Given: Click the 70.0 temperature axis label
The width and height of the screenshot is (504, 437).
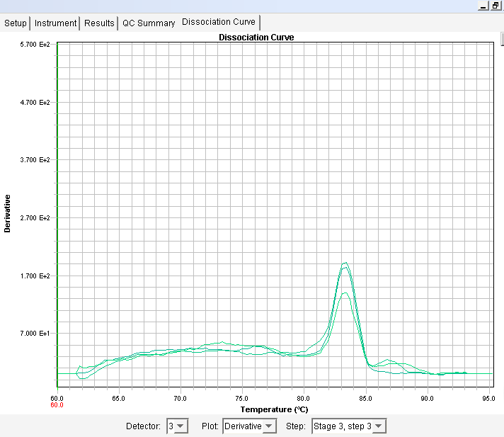Looking at the screenshot, I should coord(180,399).
